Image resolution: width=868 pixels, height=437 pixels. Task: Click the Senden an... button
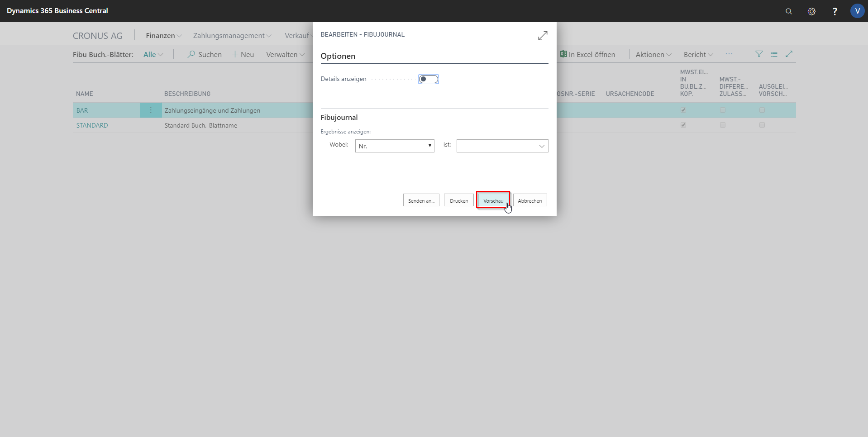click(421, 200)
